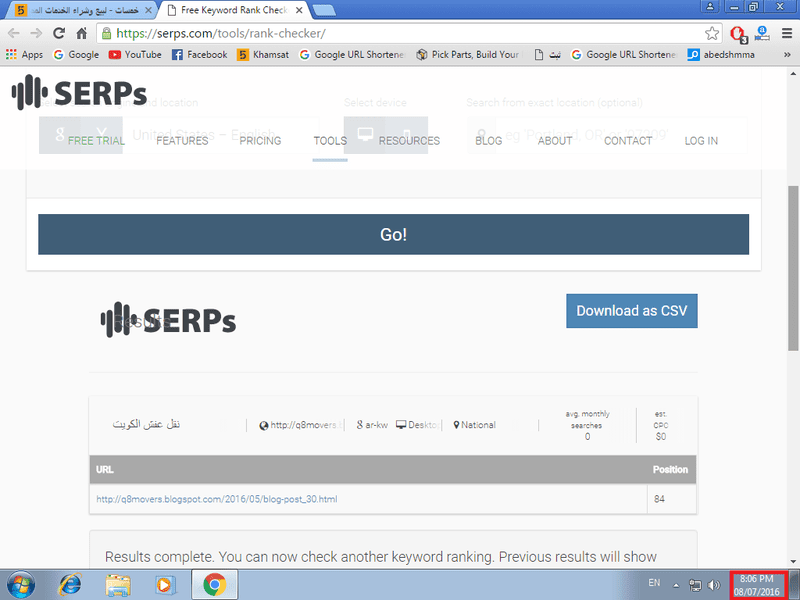Click the browser forward arrow
This screenshot has height=600, width=800.
click(x=36, y=34)
